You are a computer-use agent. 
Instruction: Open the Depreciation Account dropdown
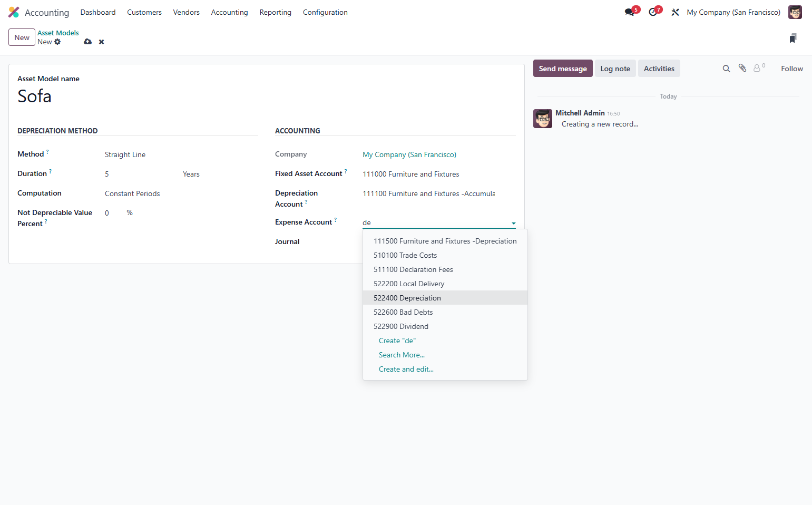439,193
